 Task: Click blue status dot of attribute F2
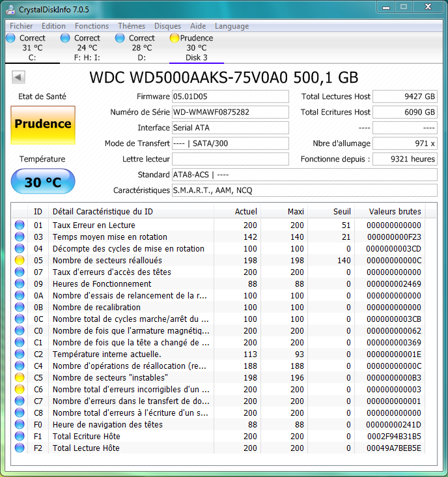20,448
